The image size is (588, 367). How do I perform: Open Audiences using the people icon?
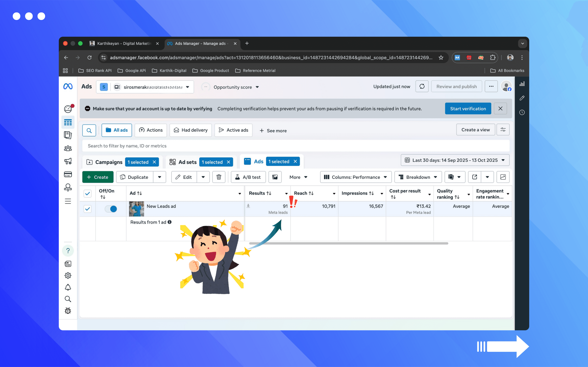click(68, 148)
